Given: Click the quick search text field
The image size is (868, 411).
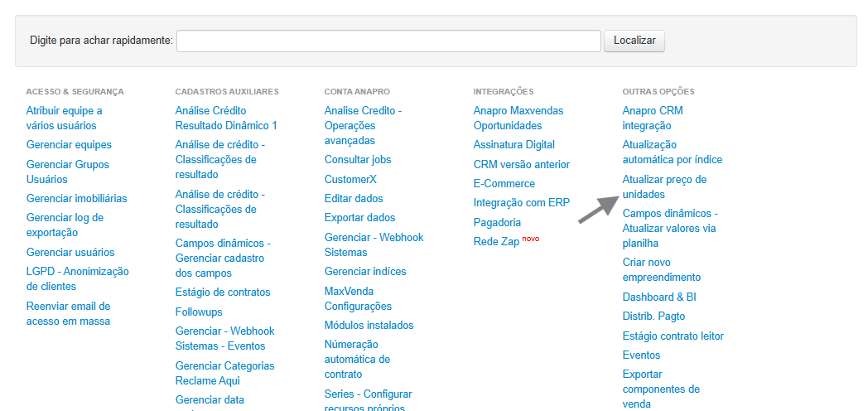Looking at the screenshot, I should [x=388, y=41].
